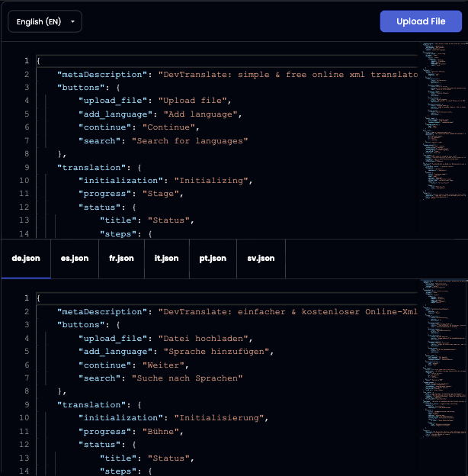Click the English metaDescription string value

pyautogui.click(x=288, y=75)
